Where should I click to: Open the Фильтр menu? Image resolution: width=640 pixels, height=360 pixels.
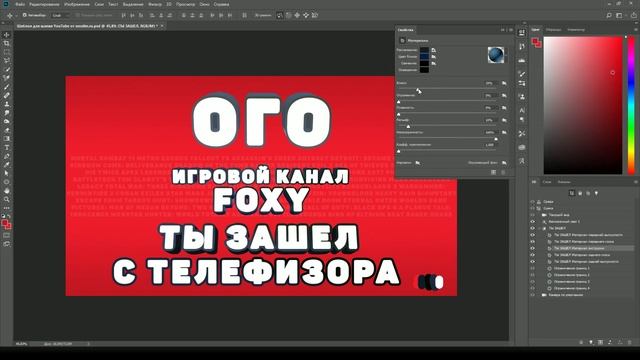click(155, 4)
